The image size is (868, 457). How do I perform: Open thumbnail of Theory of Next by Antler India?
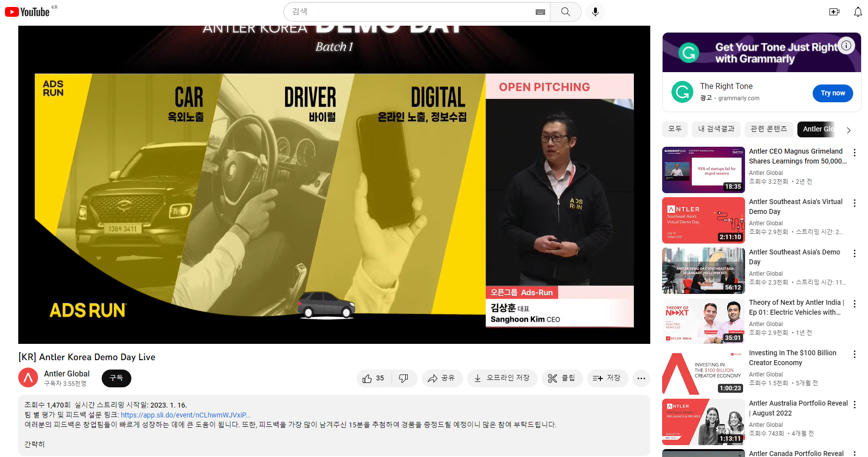(704, 321)
